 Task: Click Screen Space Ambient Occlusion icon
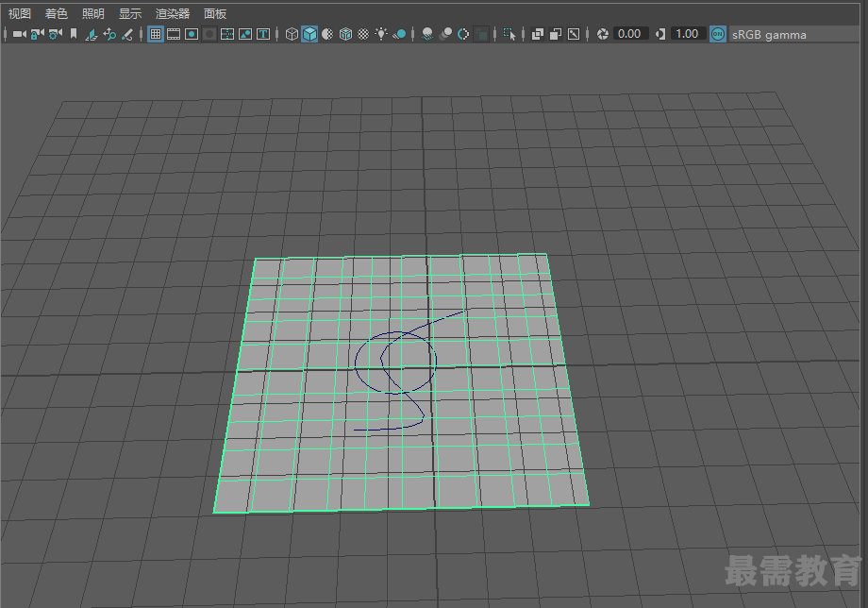click(x=427, y=34)
